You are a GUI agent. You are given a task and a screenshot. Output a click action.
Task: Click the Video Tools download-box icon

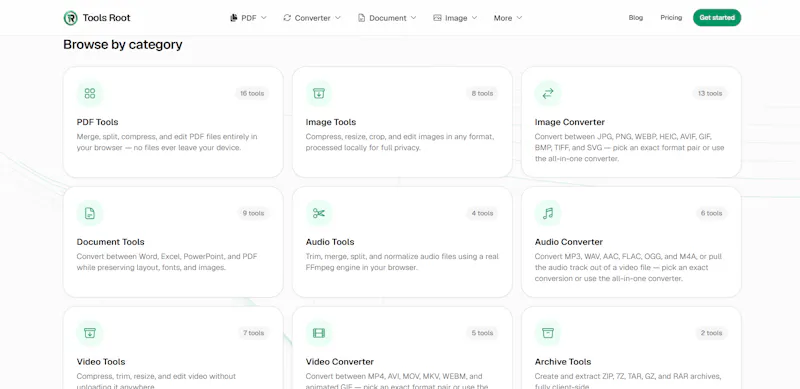coord(90,333)
